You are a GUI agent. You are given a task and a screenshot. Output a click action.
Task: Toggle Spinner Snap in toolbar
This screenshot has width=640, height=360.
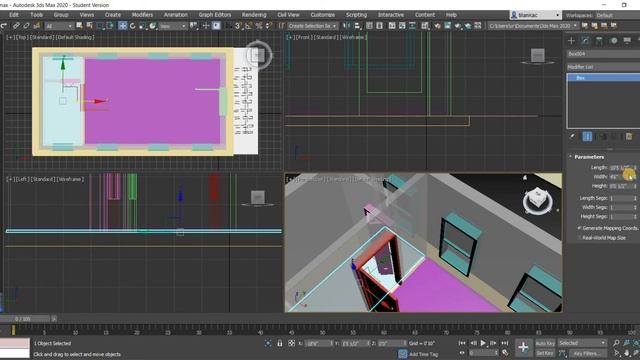click(269, 26)
